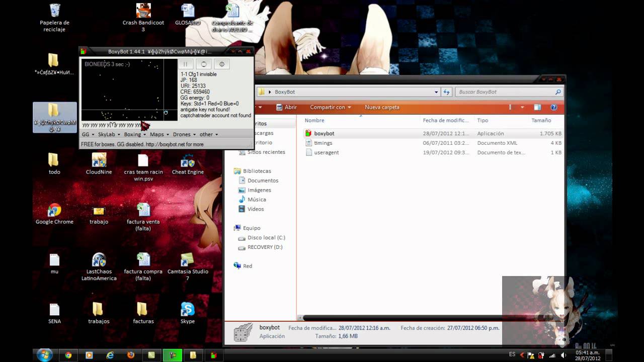Open the view options dropdown arrow
The image size is (644, 362).
[522, 107]
